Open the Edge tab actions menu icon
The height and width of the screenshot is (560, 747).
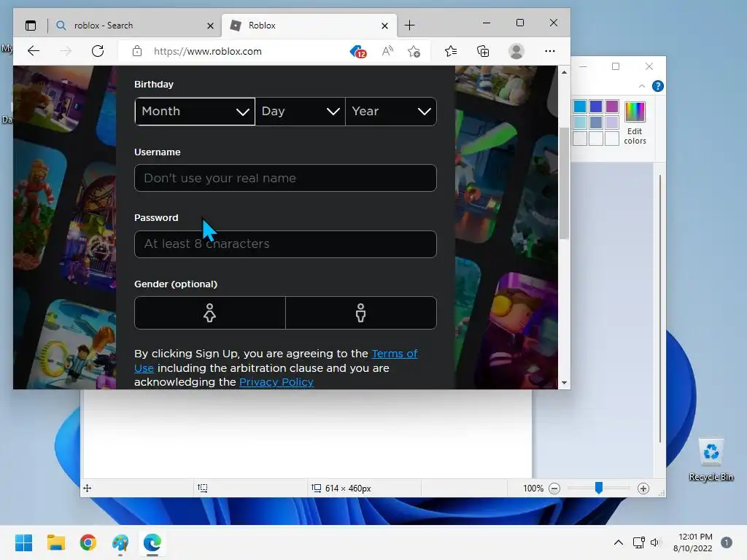(x=31, y=26)
